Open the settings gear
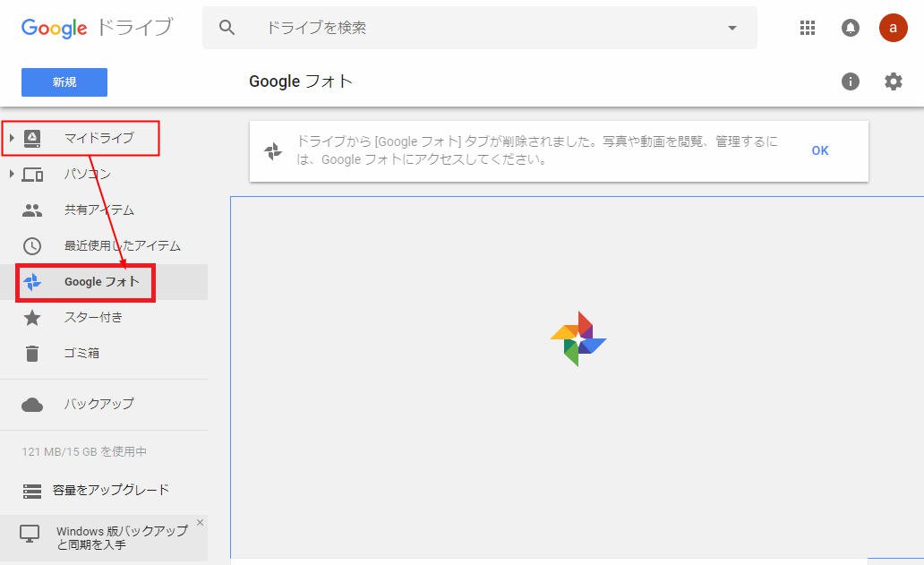 [x=894, y=81]
